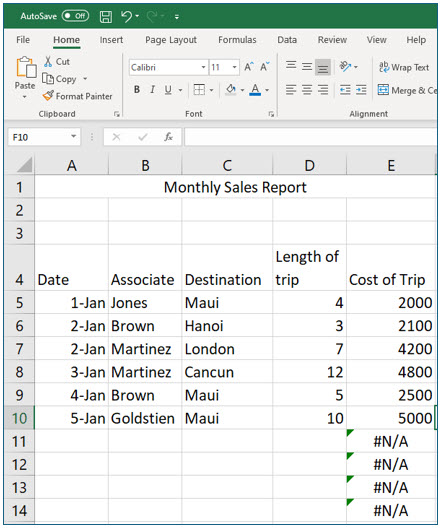Viewport: 440px width, 528px height.
Task: Click Wrap Text button
Action: tap(404, 67)
